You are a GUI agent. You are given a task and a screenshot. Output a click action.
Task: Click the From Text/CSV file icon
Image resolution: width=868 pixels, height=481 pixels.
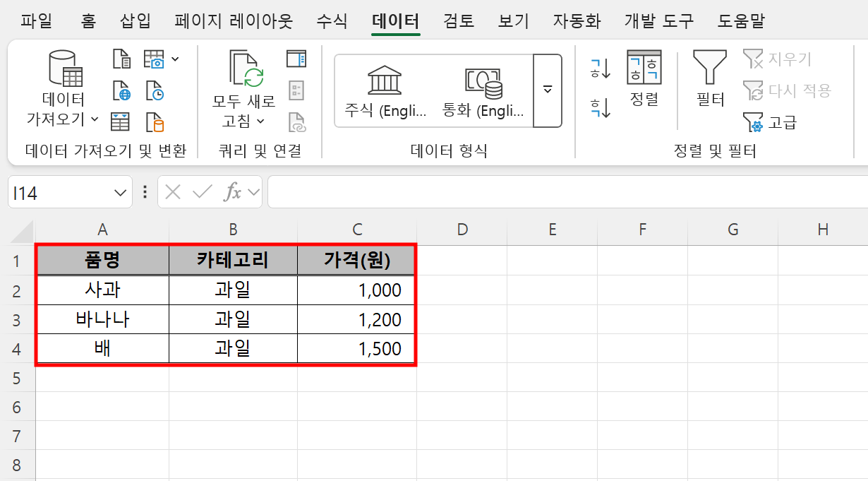(121, 59)
